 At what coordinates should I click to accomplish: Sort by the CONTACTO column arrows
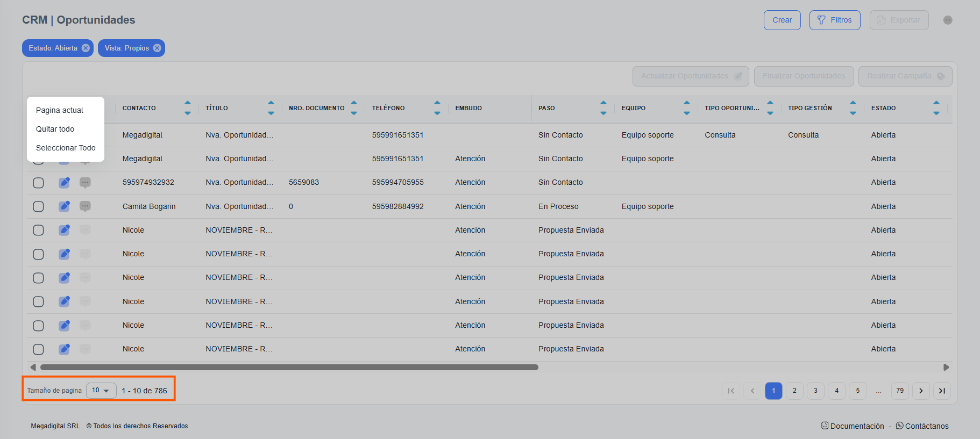point(187,108)
